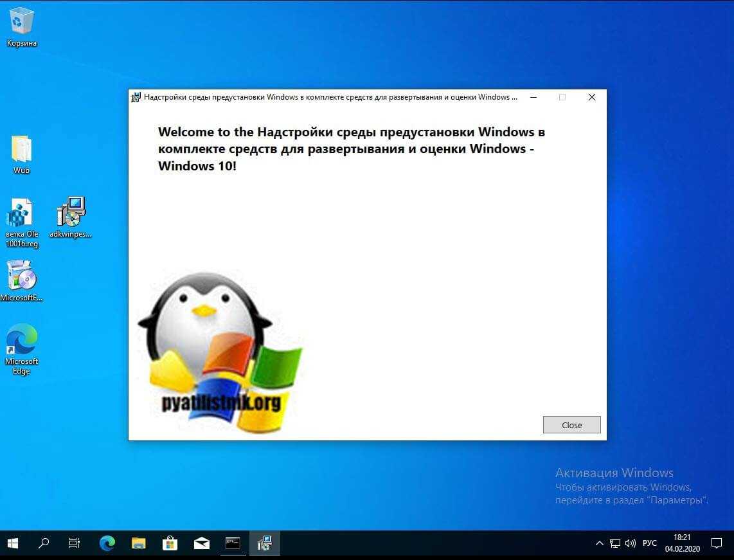
Task: Open File Explorer from the taskbar
Action: coord(138,544)
